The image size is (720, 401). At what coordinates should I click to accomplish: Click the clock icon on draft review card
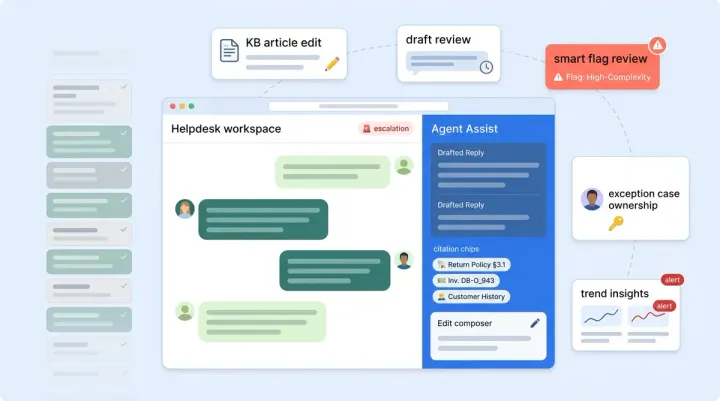tap(486, 67)
